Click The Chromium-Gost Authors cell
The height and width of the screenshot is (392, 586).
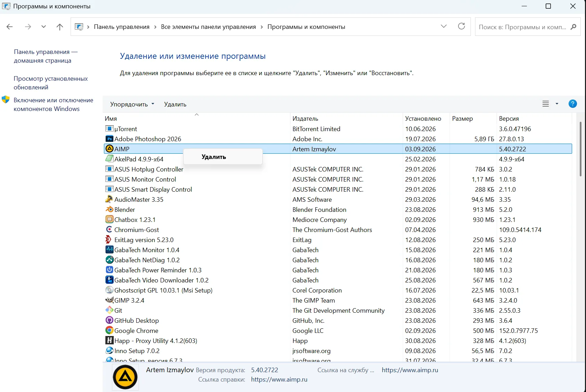coord(332,230)
